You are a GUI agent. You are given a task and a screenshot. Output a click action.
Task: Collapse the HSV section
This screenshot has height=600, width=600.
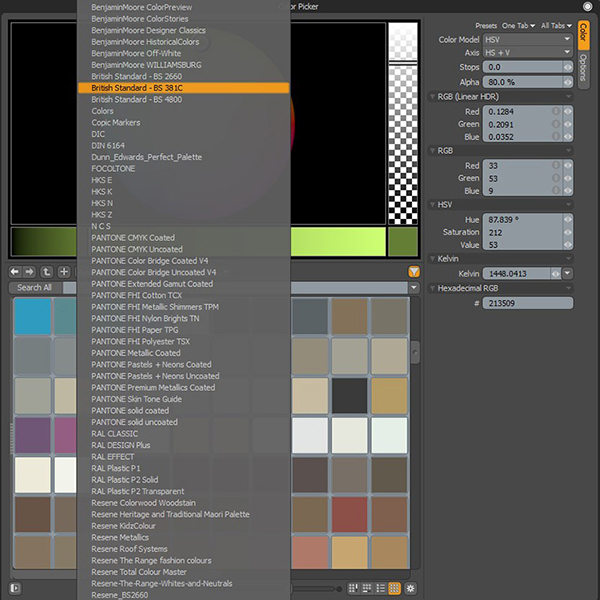(x=432, y=204)
